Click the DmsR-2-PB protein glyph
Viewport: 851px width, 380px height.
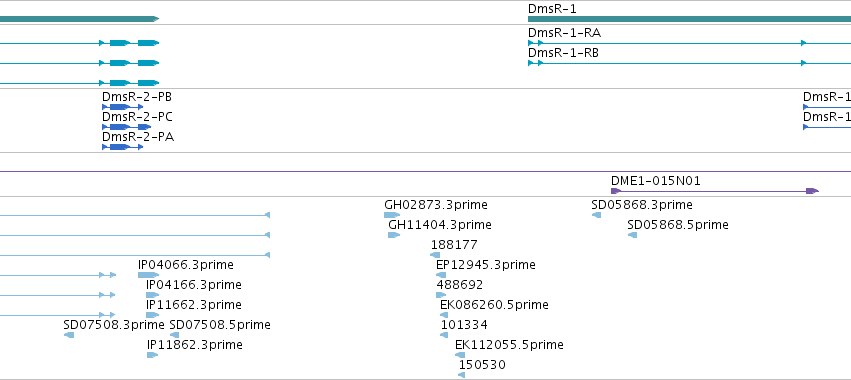[x=123, y=107]
